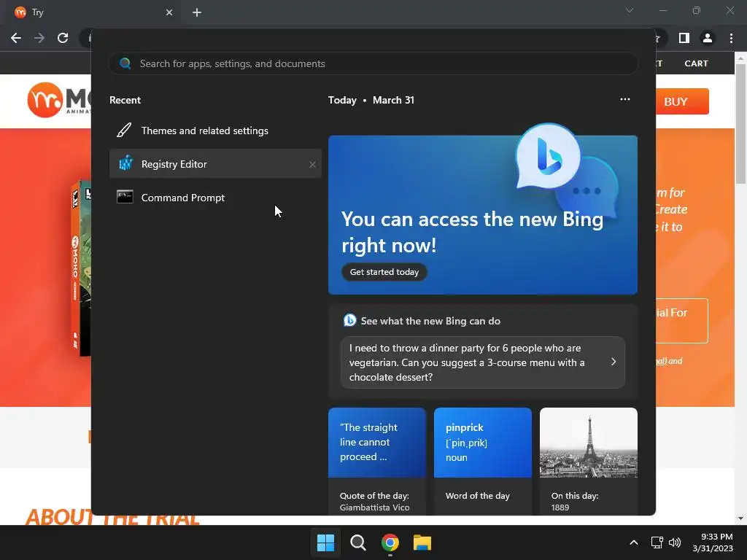This screenshot has width=747, height=560.
Task: Close the Try tab in Chrome
Action: [169, 12]
